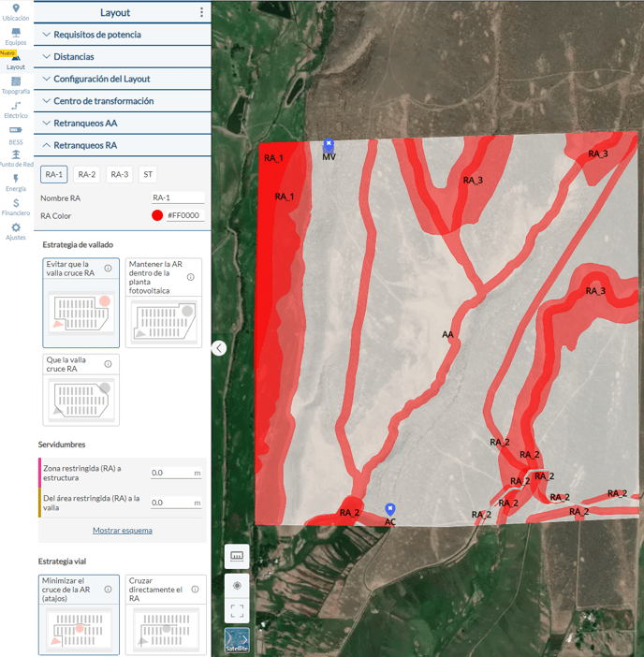Open Ajustes settings gear
644x657 pixels.
tap(16, 230)
